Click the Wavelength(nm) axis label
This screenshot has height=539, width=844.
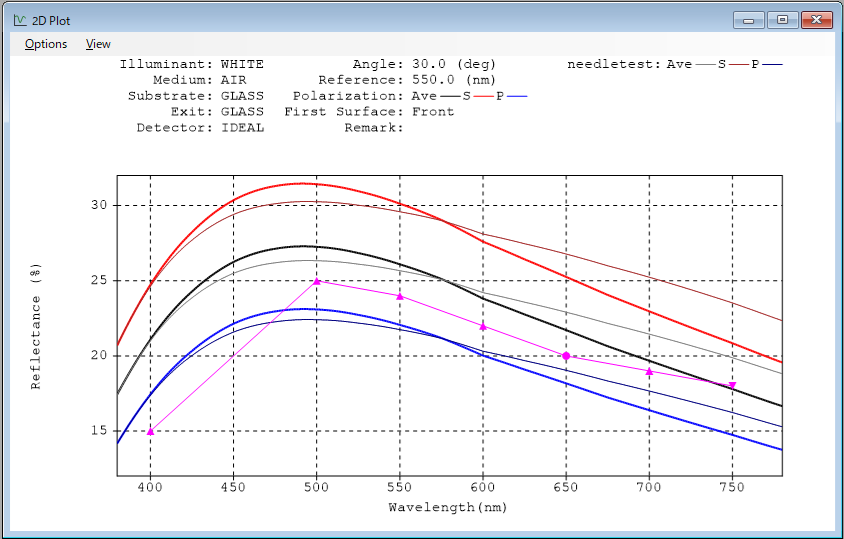pos(448,507)
